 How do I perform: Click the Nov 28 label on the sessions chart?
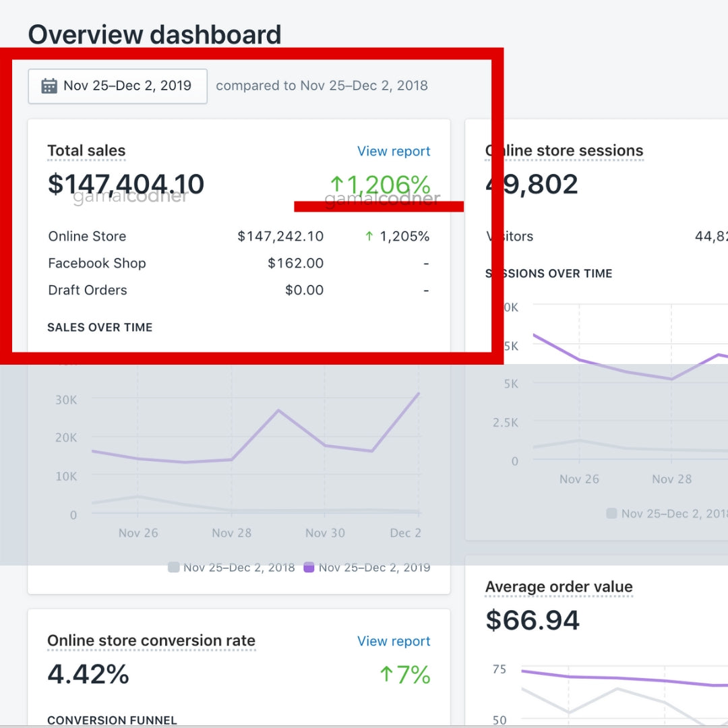click(671, 479)
